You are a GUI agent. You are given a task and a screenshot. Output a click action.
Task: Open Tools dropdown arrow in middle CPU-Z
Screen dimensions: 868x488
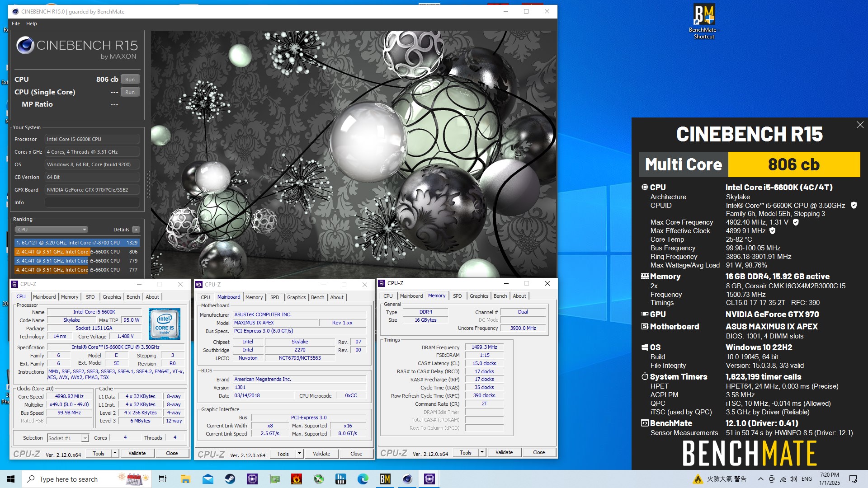pyautogui.click(x=299, y=454)
